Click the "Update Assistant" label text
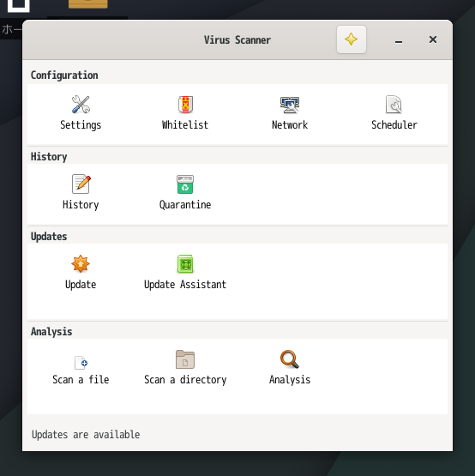 coord(185,285)
